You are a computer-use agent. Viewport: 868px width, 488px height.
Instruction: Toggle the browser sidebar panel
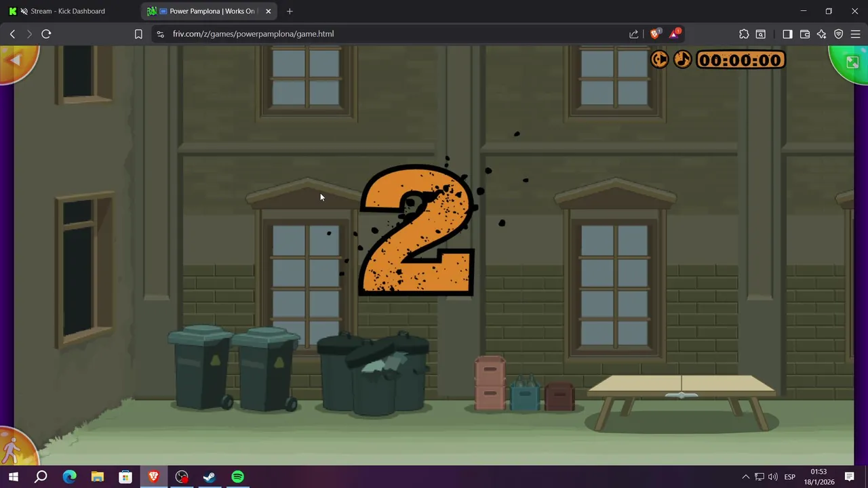787,34
